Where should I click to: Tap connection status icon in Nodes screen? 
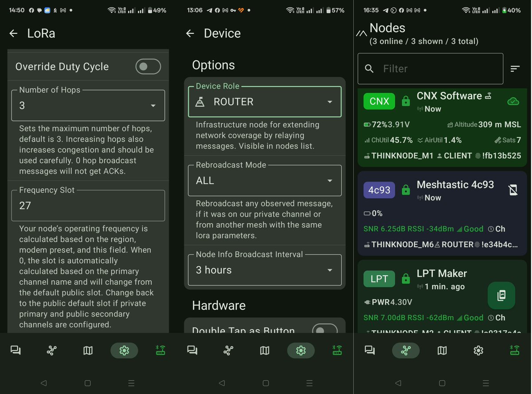[x=514, y=351]
